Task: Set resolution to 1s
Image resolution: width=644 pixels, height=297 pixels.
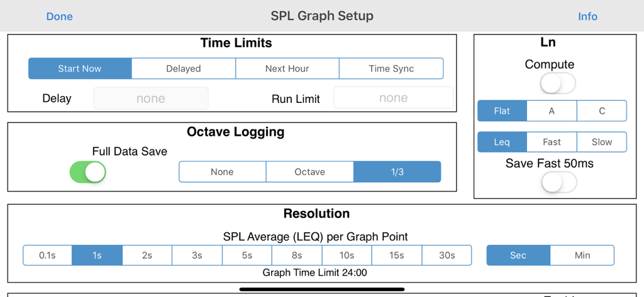Action: [97, 255]
